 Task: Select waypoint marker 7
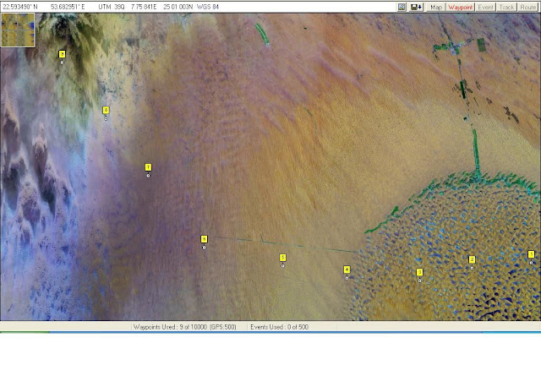pyautogui.click(x=148, y=167)
